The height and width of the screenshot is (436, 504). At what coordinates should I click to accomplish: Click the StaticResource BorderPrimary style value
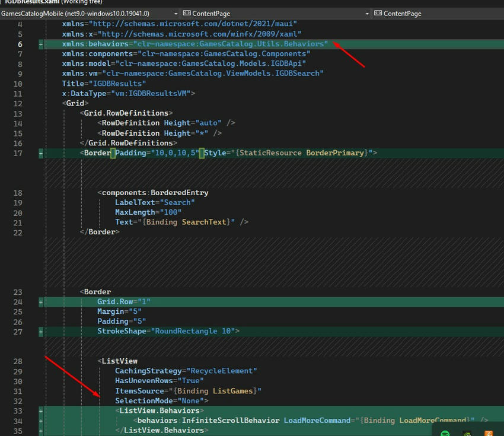click(304, 152)
